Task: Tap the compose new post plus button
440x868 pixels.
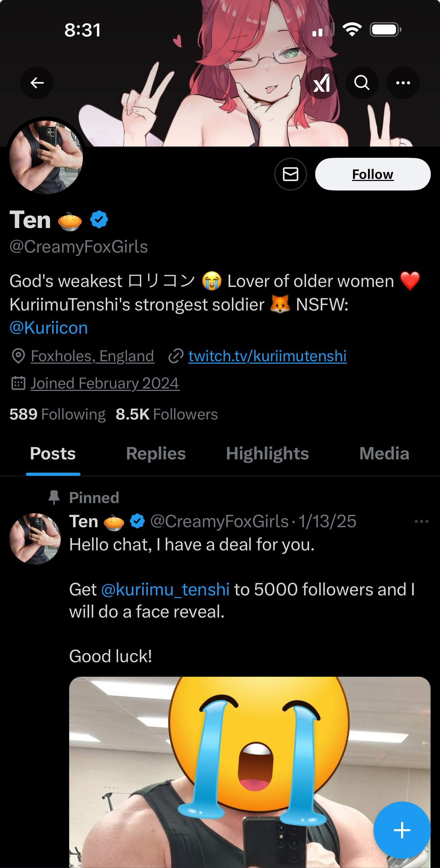Action: point(402,830)
